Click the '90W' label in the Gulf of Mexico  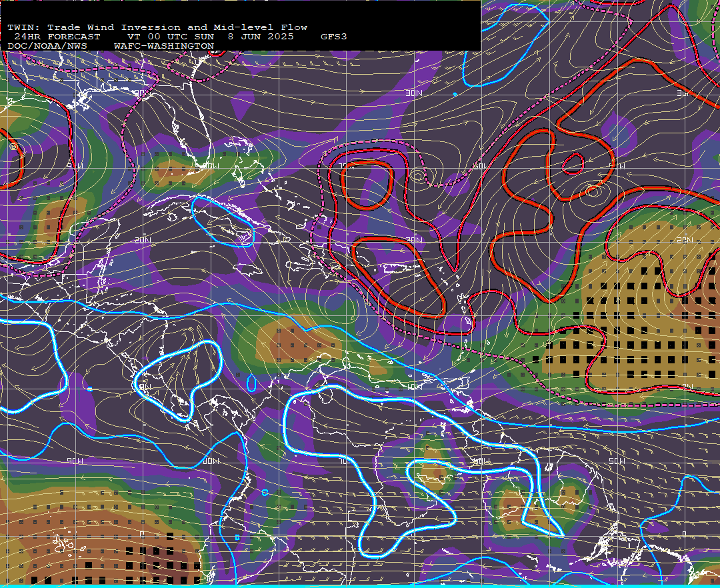(x=75, y=166)
